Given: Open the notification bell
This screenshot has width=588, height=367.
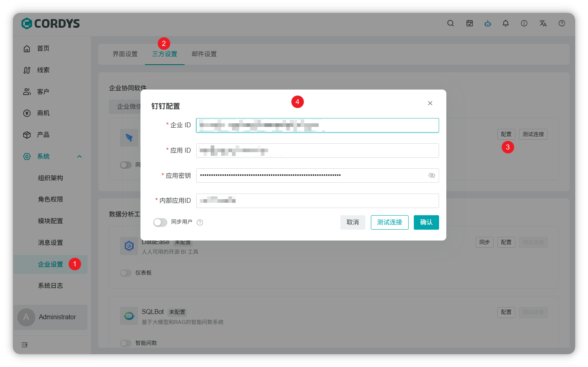Looking at the screenshot, I should [x=506, y=23].
